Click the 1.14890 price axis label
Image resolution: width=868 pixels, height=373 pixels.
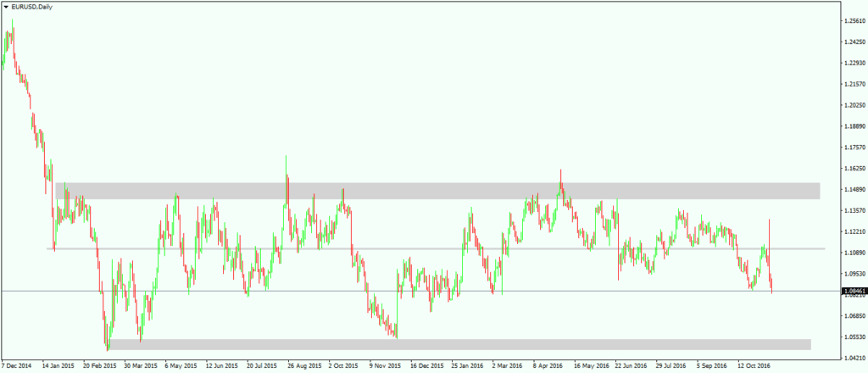click(x=854, y=189)
